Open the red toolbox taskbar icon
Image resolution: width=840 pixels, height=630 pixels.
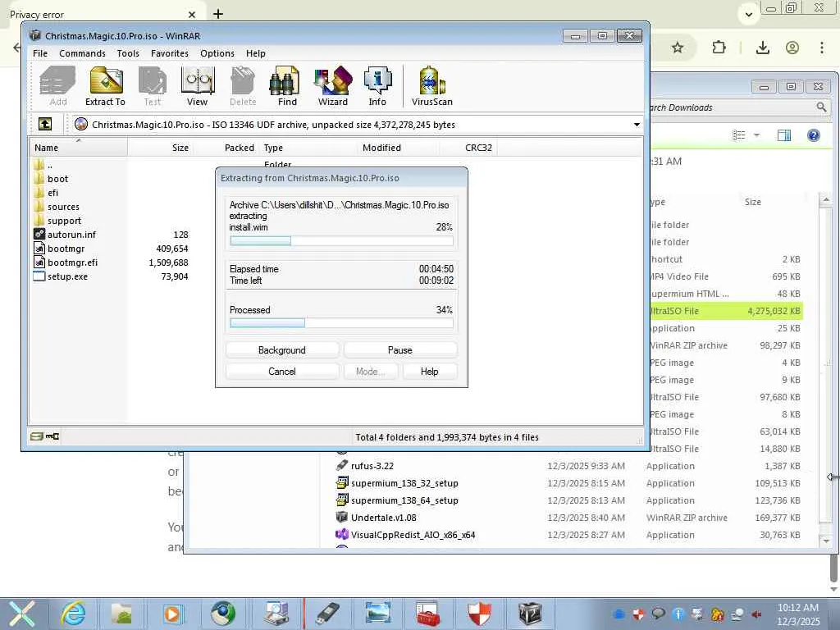(x=428, y=614)
